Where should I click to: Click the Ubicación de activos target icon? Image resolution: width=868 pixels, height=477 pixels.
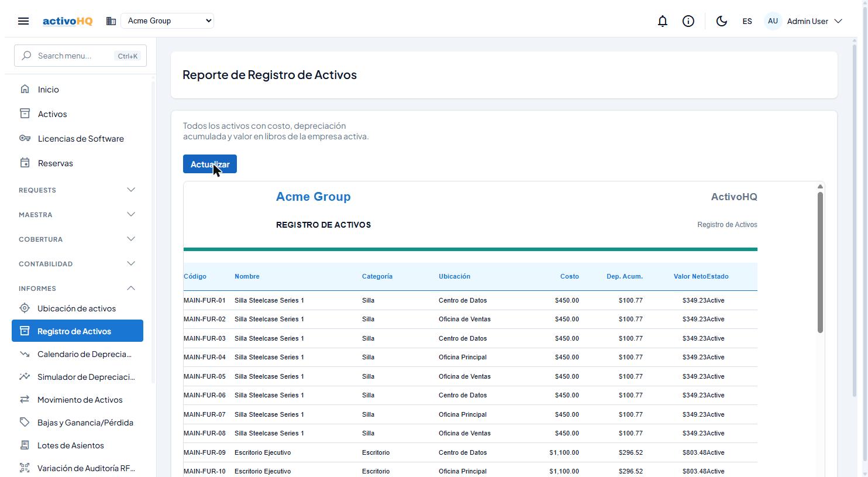pos(25,308)
